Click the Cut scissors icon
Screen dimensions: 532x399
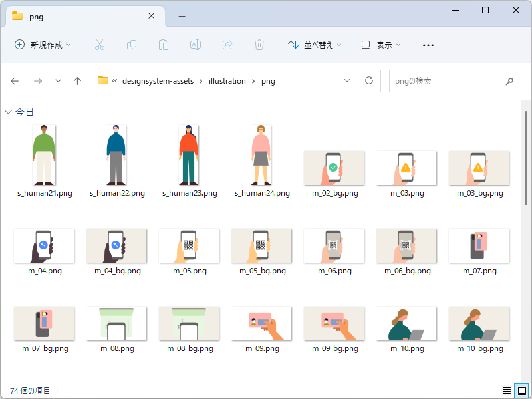(x=99, y=45)
